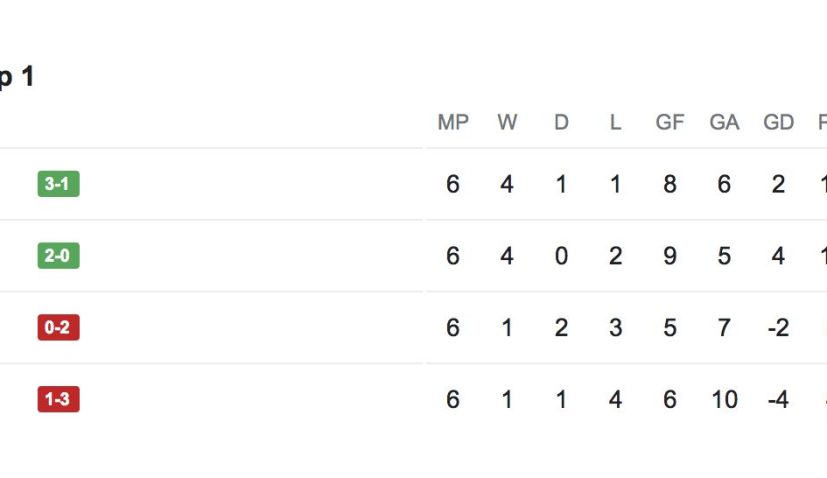Select the goals against value 10
Image resolution: width=827 pixels, height=478 pixels.
724,400
